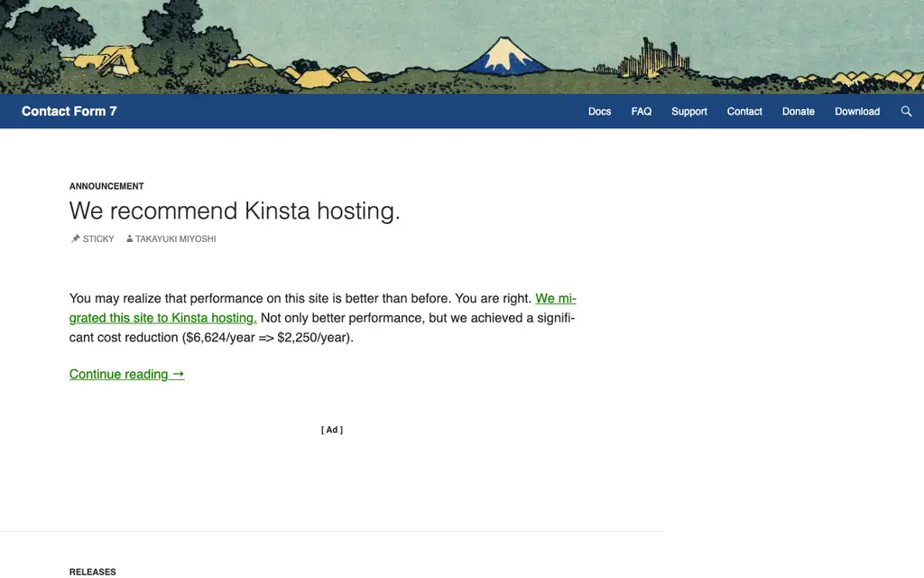Open the FAQ menu item
This screenshot has width=924, height=578.
point(642,111)
